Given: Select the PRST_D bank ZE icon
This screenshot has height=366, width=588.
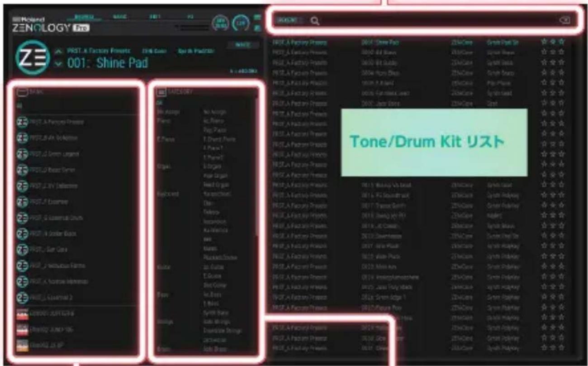Looking at the screenshot, I should (22, 170).
